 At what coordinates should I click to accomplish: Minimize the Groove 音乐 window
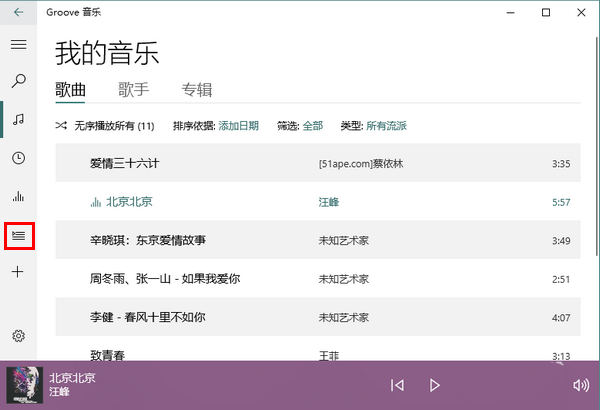click(x=510, y=12)
